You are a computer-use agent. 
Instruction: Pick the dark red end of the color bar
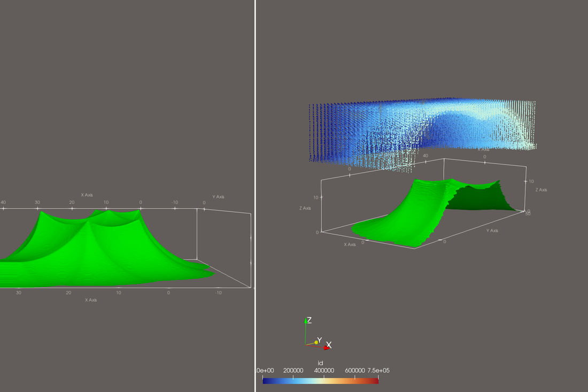tap(375, 381)
